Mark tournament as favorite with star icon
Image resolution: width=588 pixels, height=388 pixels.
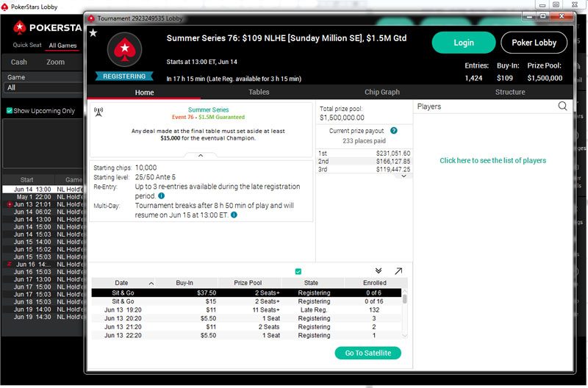tap(93, 33)
